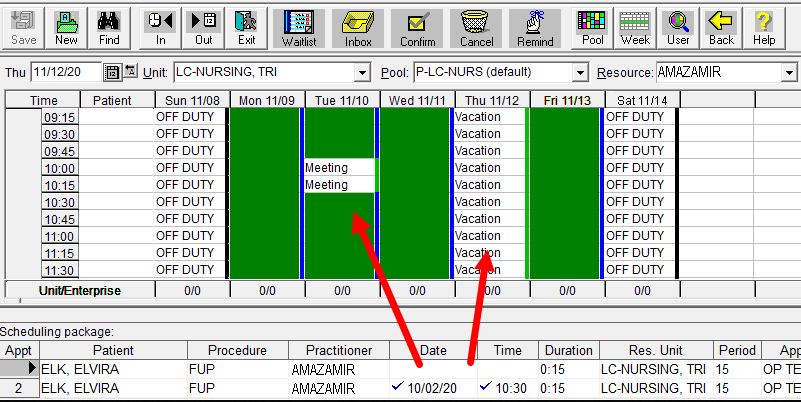801x402 pixels.
Task: Open the Inbox icon
Action: pyautogui.click(x=358, y=29)
